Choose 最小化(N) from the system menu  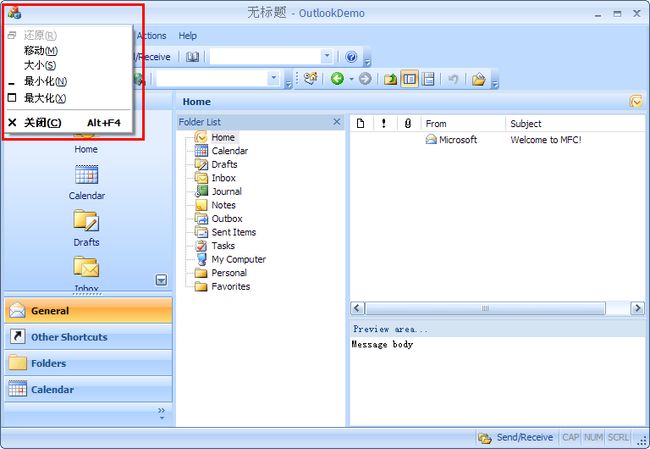tap(68, 81)
